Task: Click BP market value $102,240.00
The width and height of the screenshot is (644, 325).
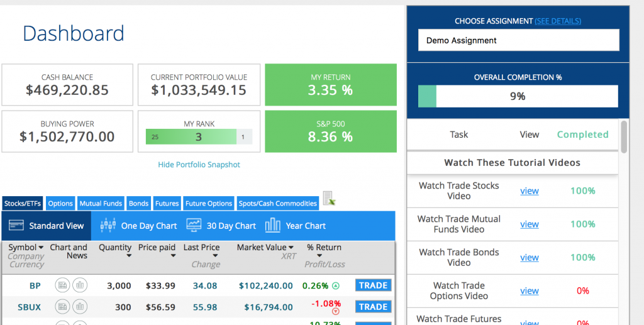Action: [266, 285]
